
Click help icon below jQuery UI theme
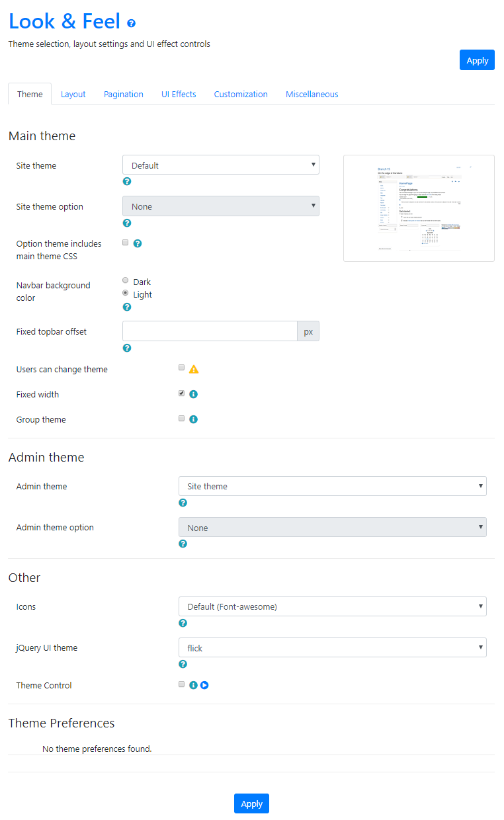(x=183, y=664)
